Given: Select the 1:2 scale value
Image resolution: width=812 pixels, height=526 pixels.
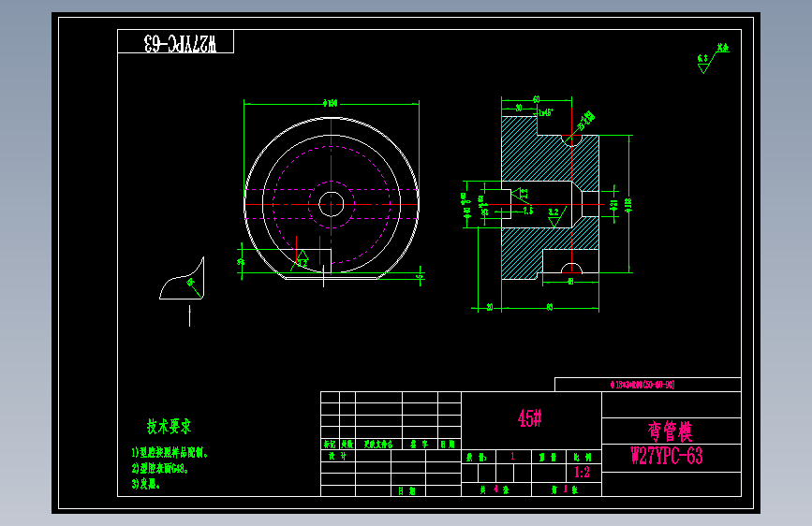Looking at the screenshot, I should [x=582, y=472].
